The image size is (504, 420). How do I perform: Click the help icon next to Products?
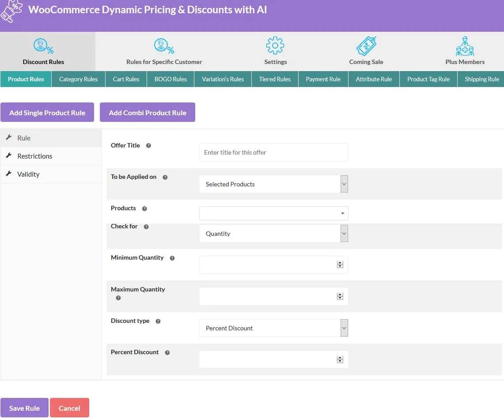coord(144,208)
